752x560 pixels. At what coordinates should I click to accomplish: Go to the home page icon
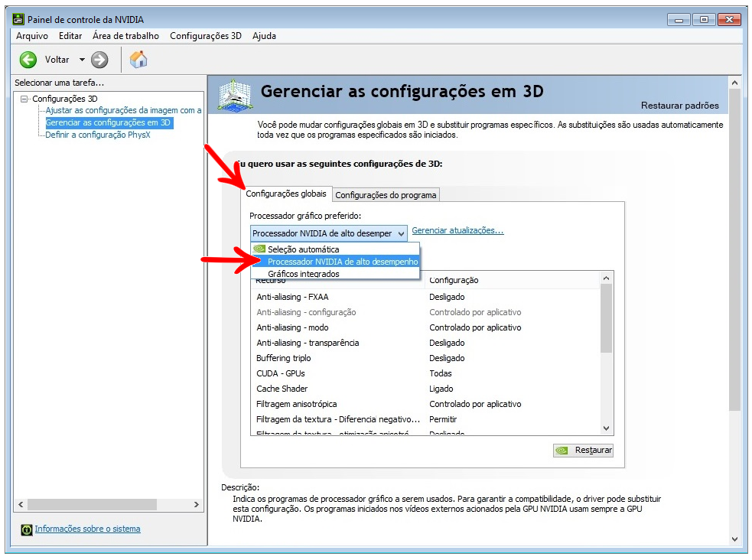coord(138,60)
